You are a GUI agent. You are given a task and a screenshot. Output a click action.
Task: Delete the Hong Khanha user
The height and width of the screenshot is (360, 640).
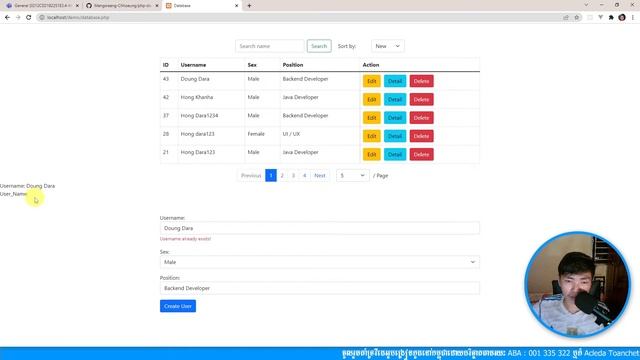422,100
